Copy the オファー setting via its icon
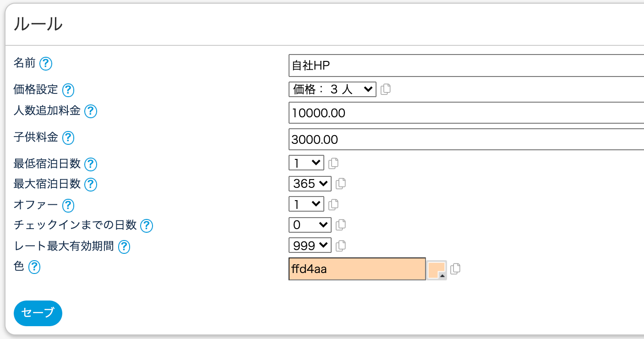The height and width of the screenshot is (339, 644). tap(333, 204)
